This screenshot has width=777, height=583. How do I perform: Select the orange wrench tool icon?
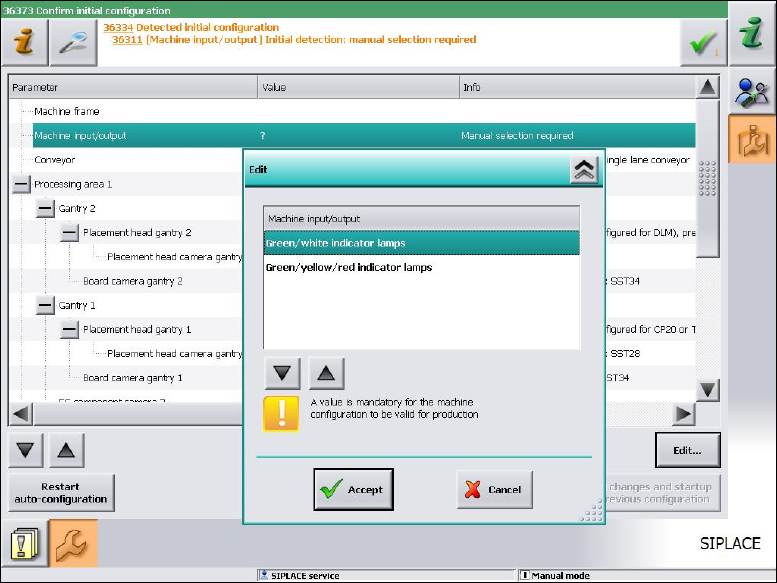tap(73, 543)
